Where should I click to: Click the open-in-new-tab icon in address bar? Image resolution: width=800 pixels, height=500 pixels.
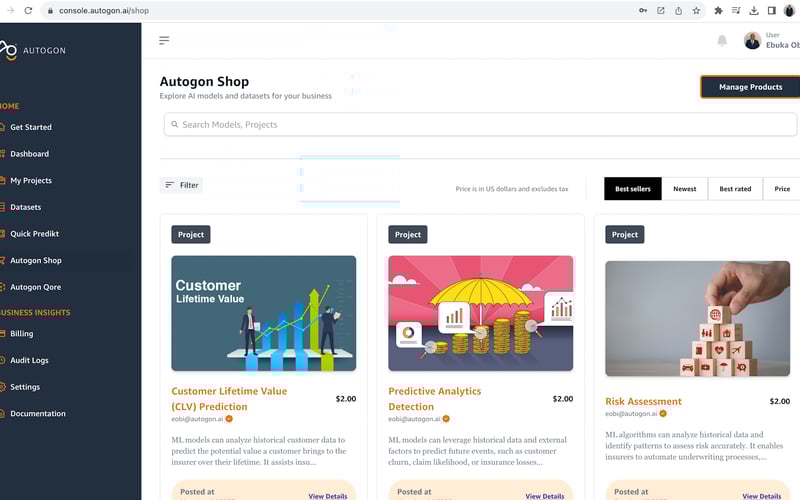(661, 10)
